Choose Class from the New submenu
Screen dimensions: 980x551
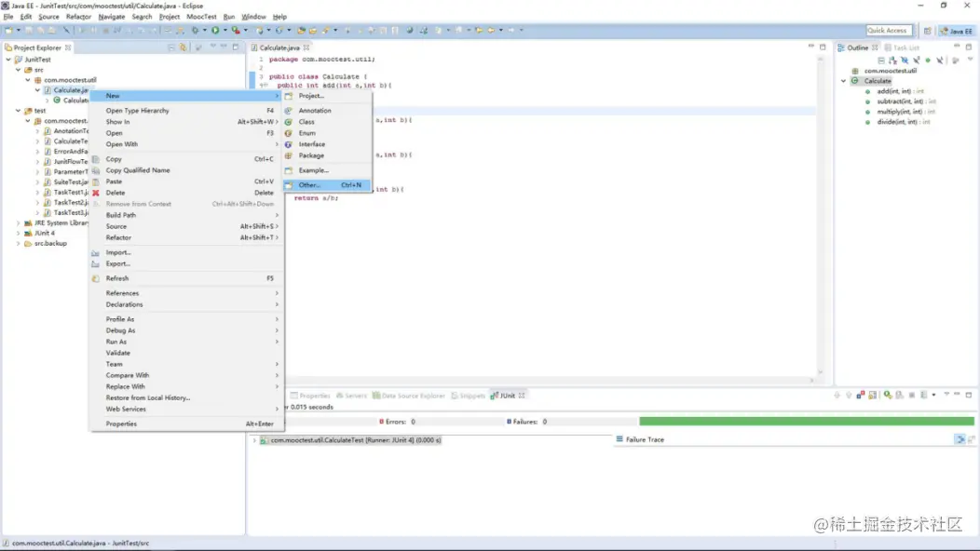point(328,122)
